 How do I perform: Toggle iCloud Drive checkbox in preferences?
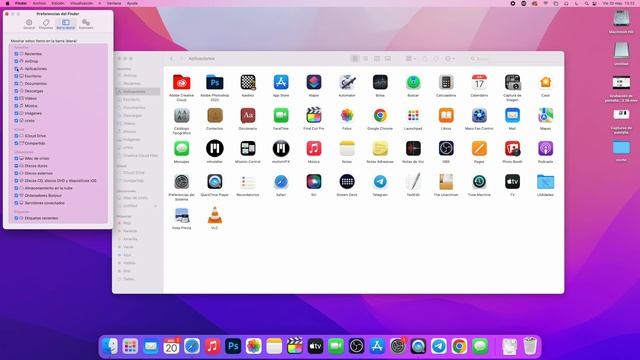coord(16,136)
